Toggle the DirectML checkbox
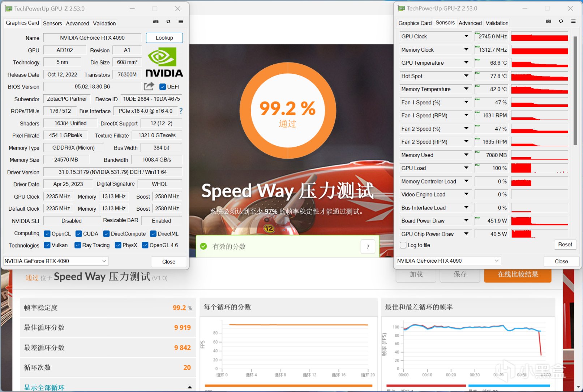 click(x=153, y=234)
